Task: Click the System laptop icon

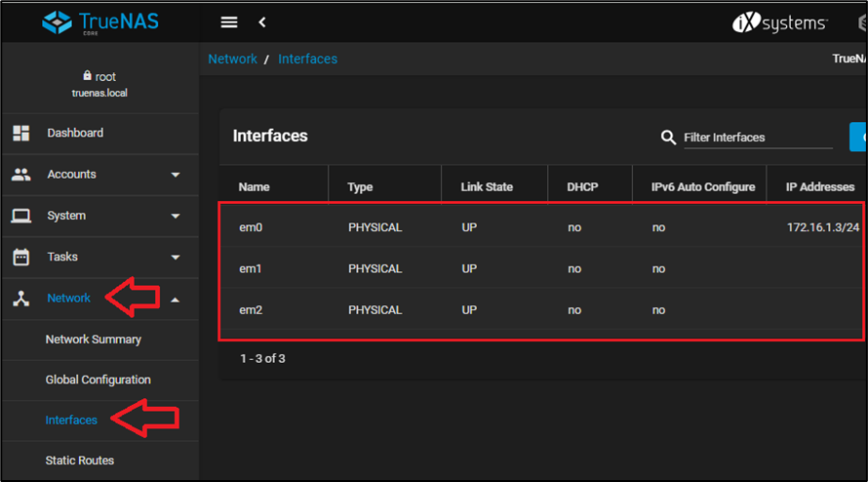Action: point(20,216)
